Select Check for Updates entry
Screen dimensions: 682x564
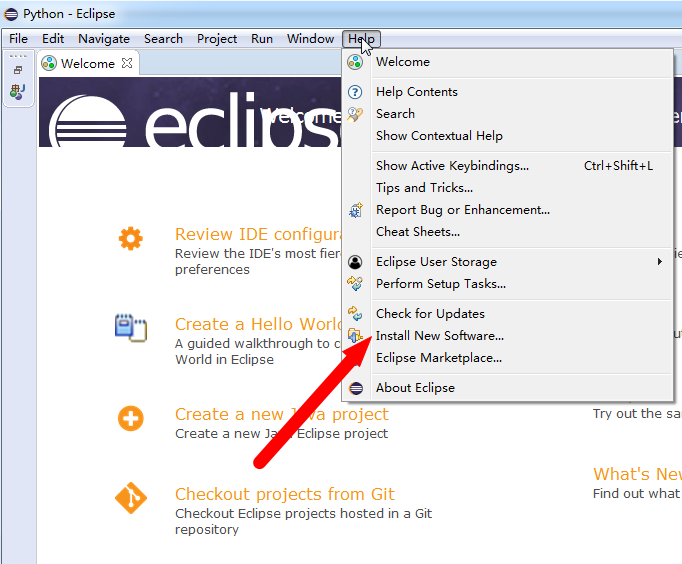(508, 314)
